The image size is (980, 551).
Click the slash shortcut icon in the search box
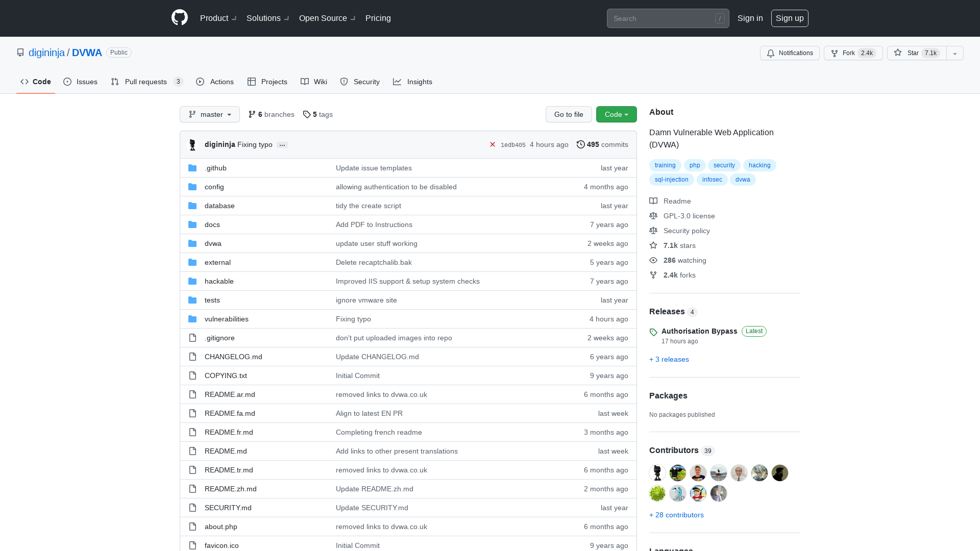click(x=720, y=18)
